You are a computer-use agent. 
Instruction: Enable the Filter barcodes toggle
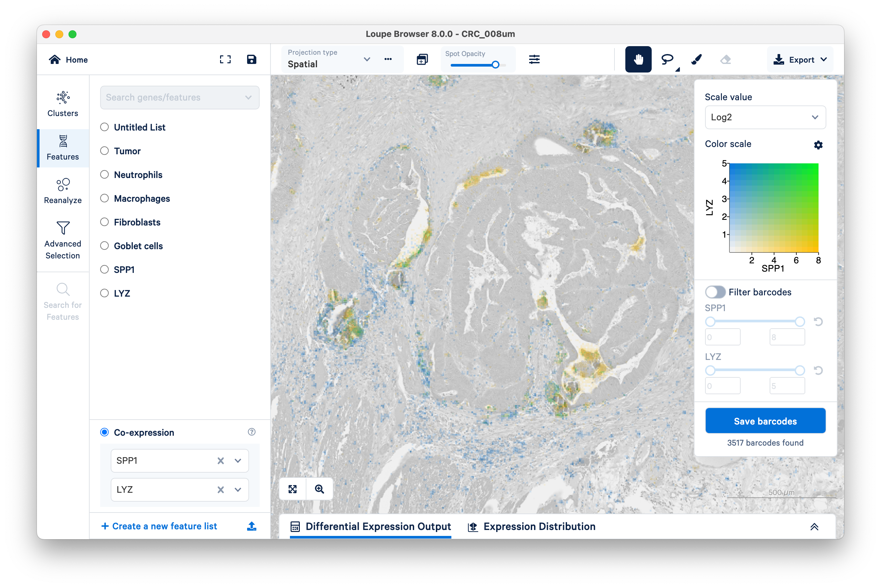[x=715, y=292]
